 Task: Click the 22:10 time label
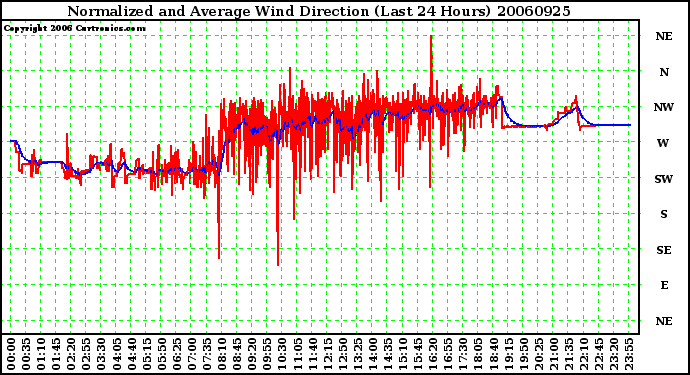[584, 354]
